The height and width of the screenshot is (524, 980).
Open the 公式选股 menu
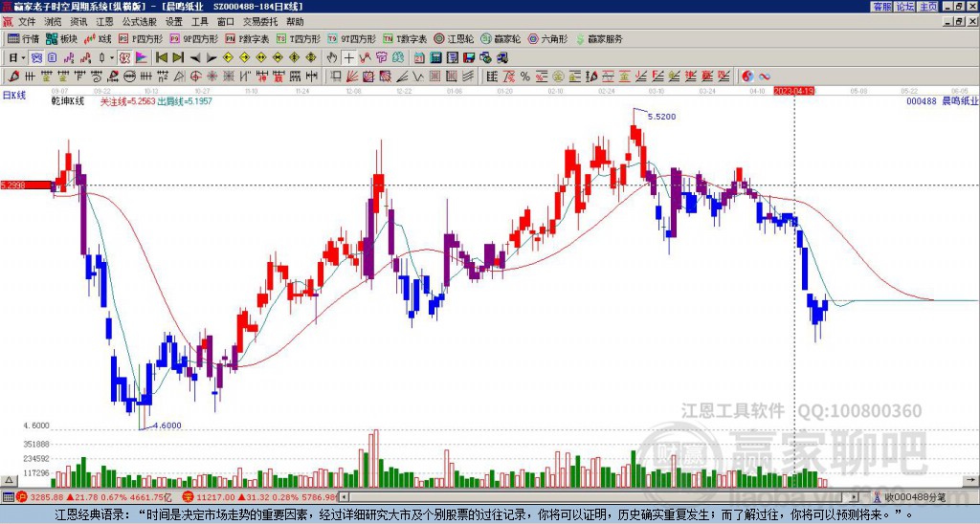pyautogui.click(x=140, y=22)
